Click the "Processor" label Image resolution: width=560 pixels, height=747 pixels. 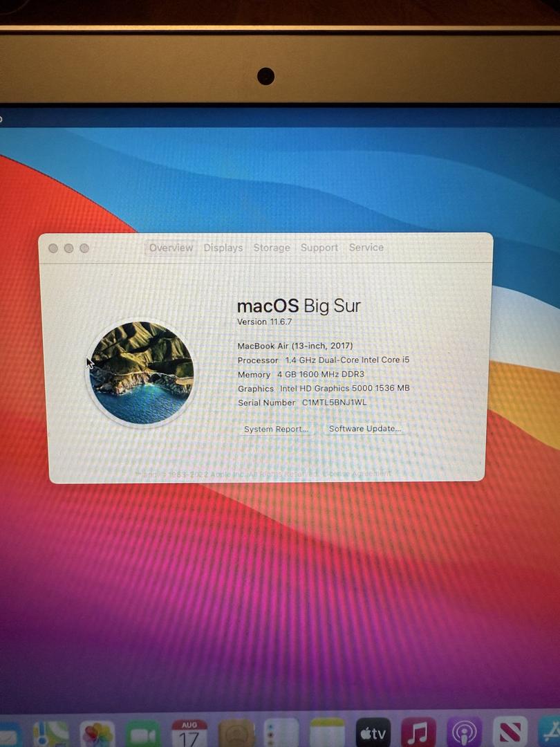(258, 360)
